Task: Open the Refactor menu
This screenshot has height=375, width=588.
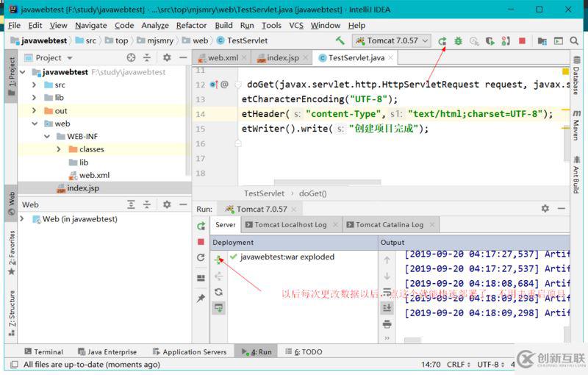Action: click(191, 25)
